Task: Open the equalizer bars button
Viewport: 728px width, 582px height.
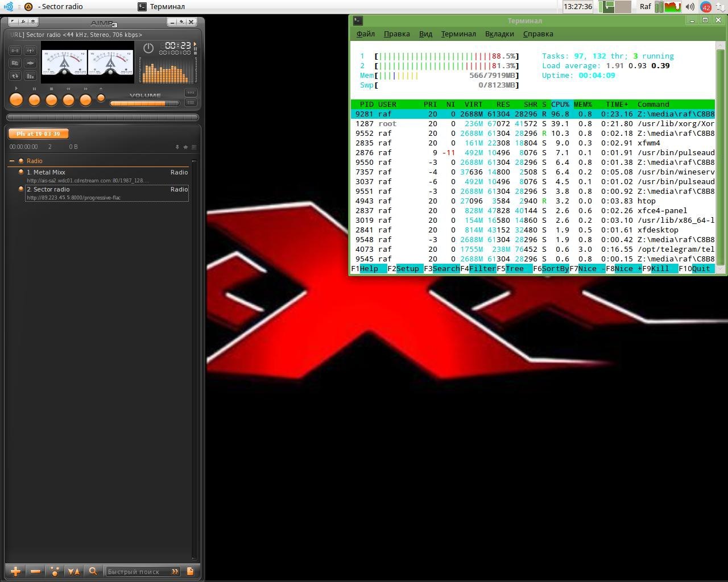Action: tap(30, 76)
